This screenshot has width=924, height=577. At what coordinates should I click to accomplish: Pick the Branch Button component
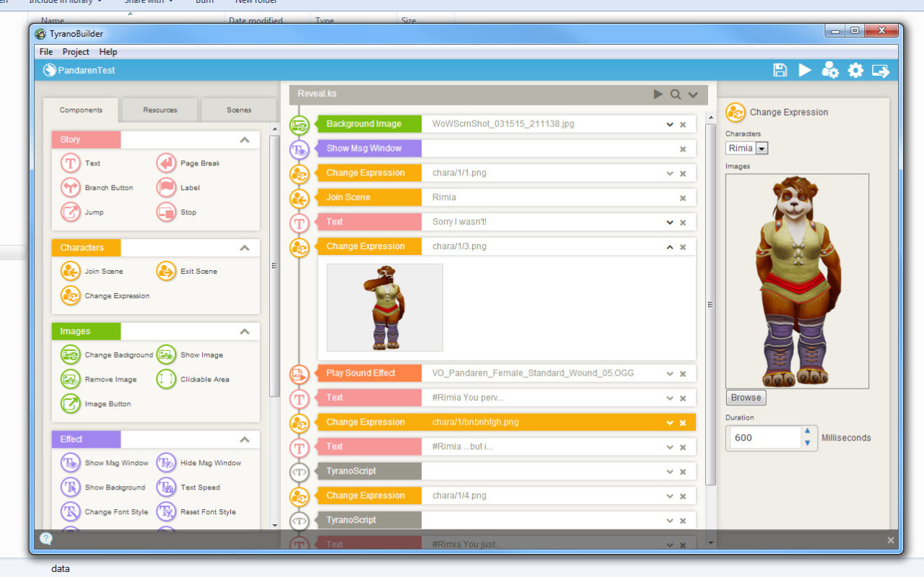[x=97, y=188]
